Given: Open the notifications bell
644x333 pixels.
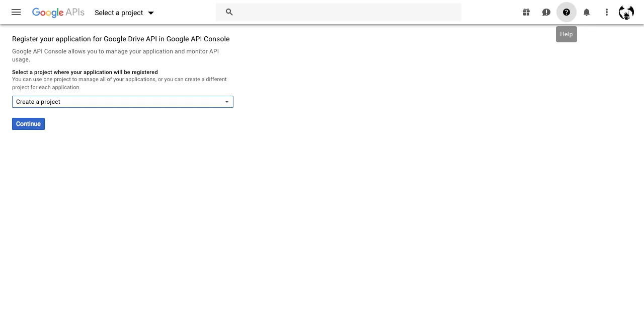Looking at the screenshot, I should [x=587, y=12].
